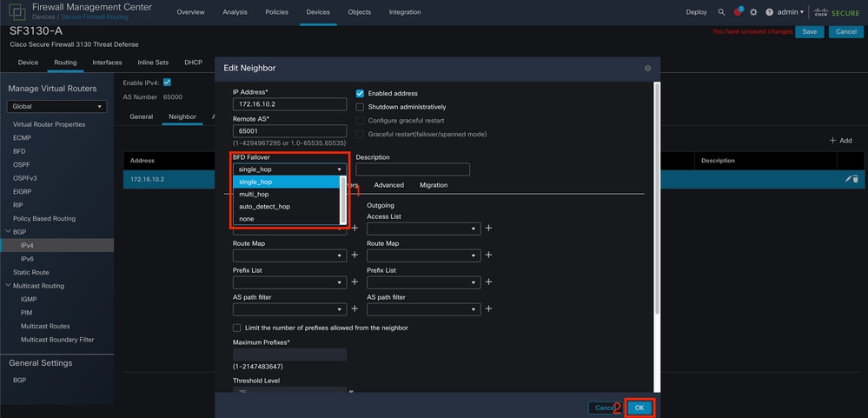Enable limit number of prefixes checkbox
This screenshot has width=868, height=418.
coord(236,328)
